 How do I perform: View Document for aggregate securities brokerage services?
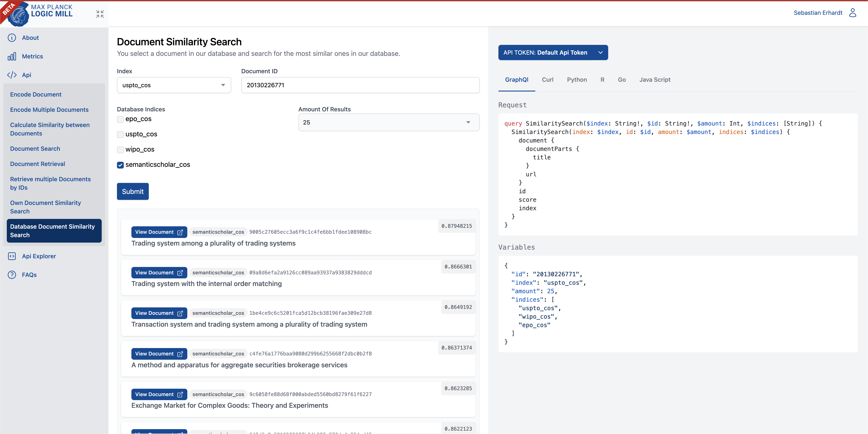(159, 354)
